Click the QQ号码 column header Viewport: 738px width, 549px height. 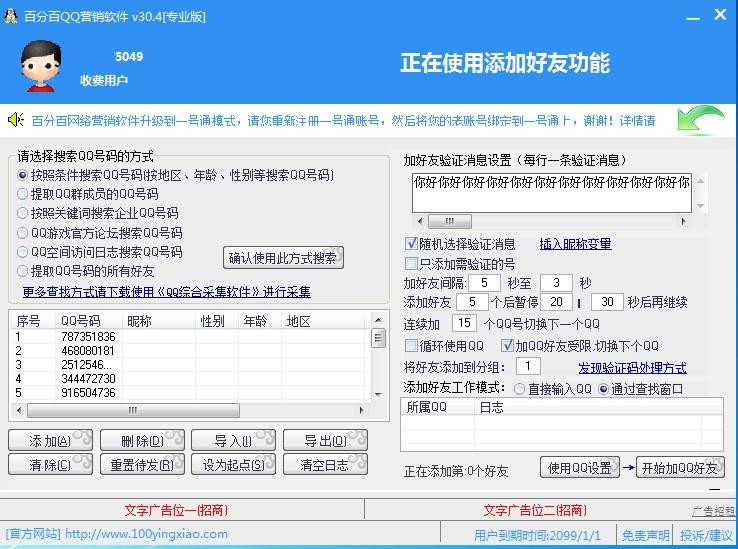click(x=88, y=321)
